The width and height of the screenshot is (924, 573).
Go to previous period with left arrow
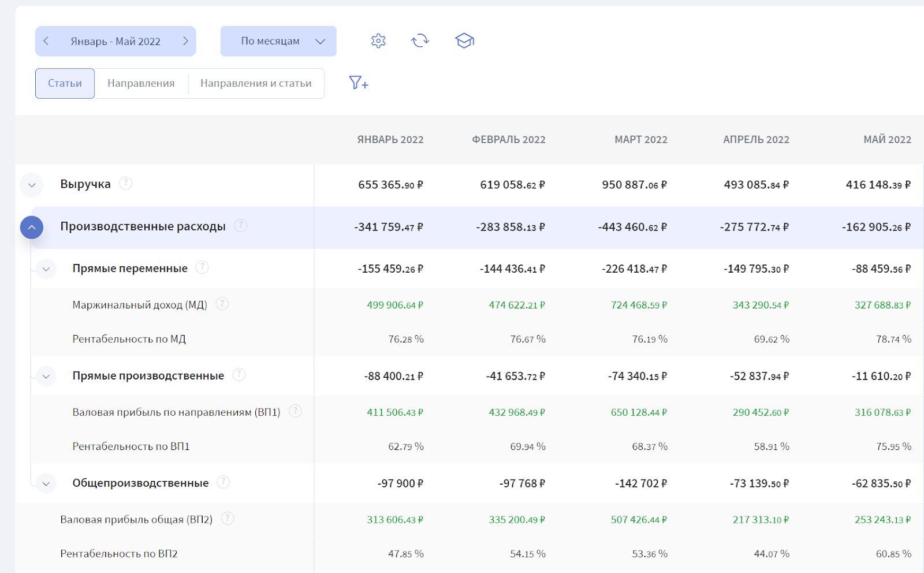click(x=46, y=41)
